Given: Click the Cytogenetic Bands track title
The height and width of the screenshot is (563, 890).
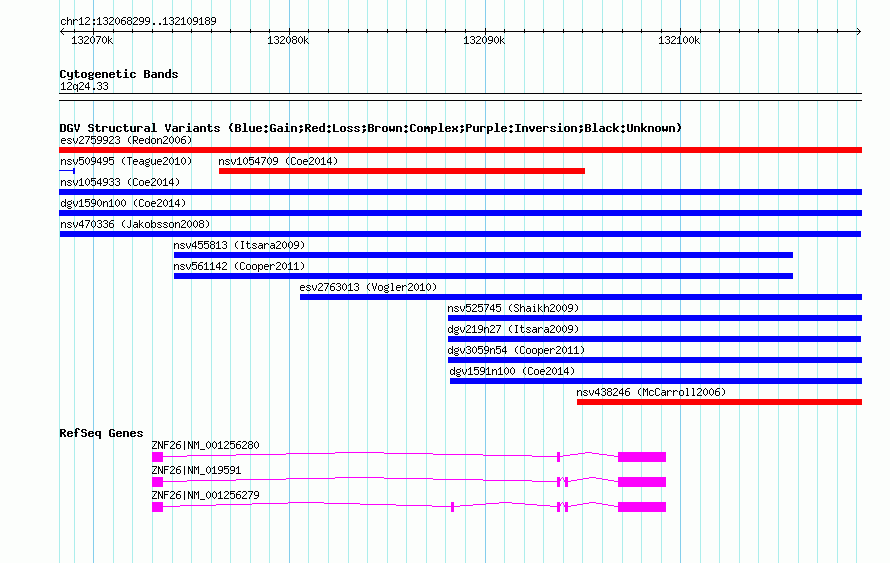Looking at the screenshot, I should 119,74.
